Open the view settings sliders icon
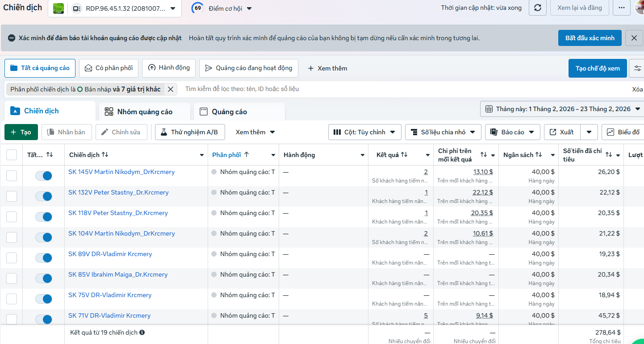This screenshot has width=644, height=344. pyautogui.click(x=637, y=68)
